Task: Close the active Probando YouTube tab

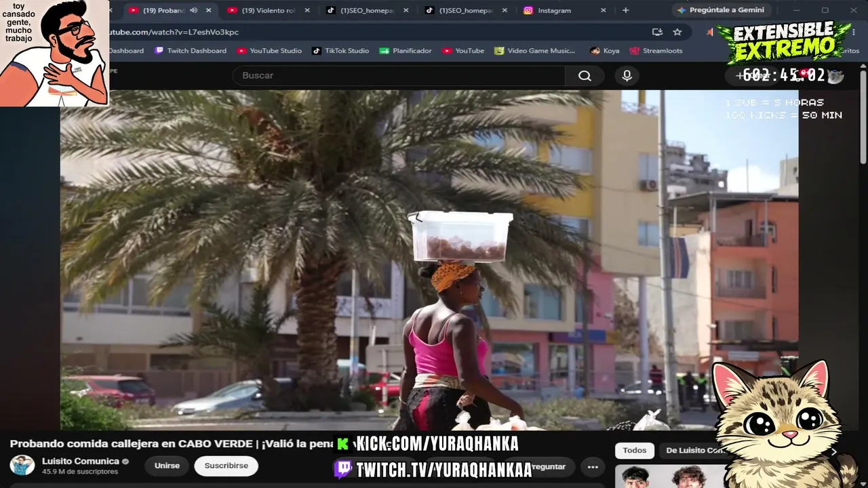Action: point(208,10)
